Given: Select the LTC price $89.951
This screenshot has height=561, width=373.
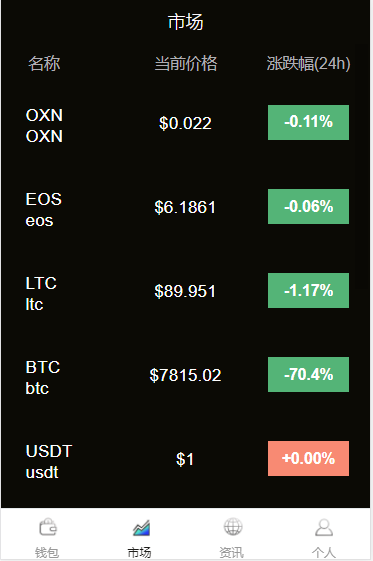Looking at the screenshot, I should (x=185, y=291).
